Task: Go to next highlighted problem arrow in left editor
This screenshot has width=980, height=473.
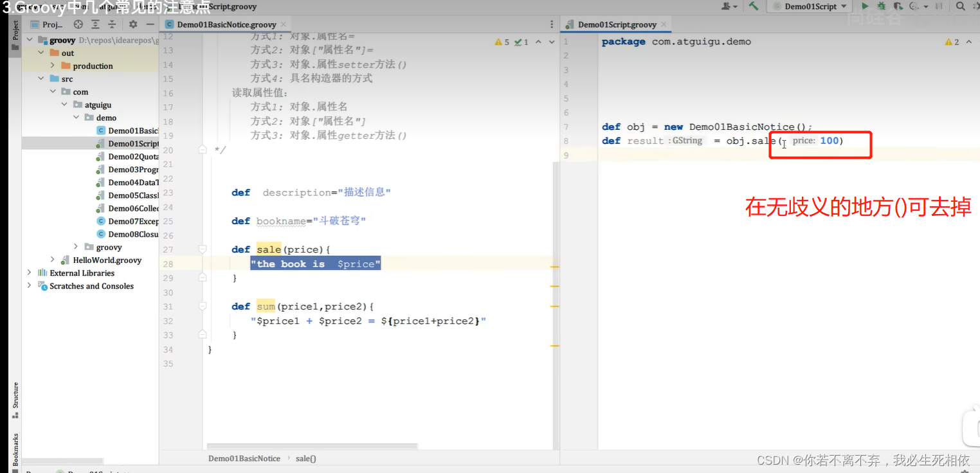Action: (552, 42)
